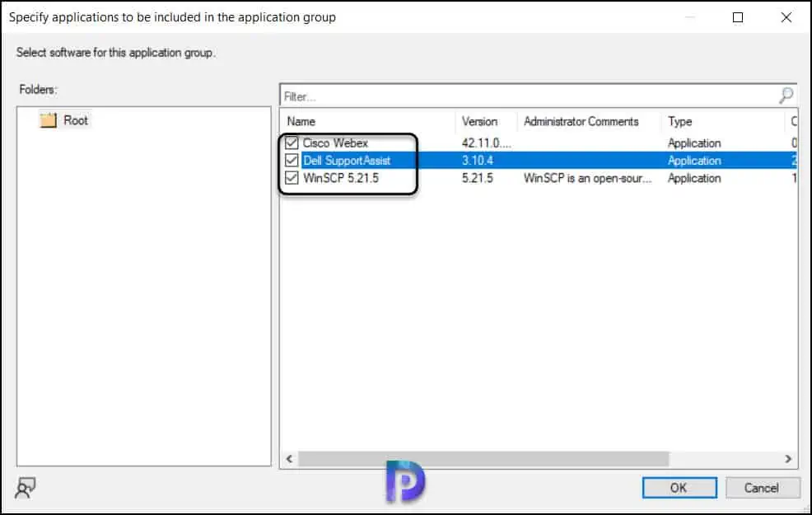Viewport: 812px width, 515px height.
Task: Click the right arrow of horizontal scrollbar
Action: point(788,458)
